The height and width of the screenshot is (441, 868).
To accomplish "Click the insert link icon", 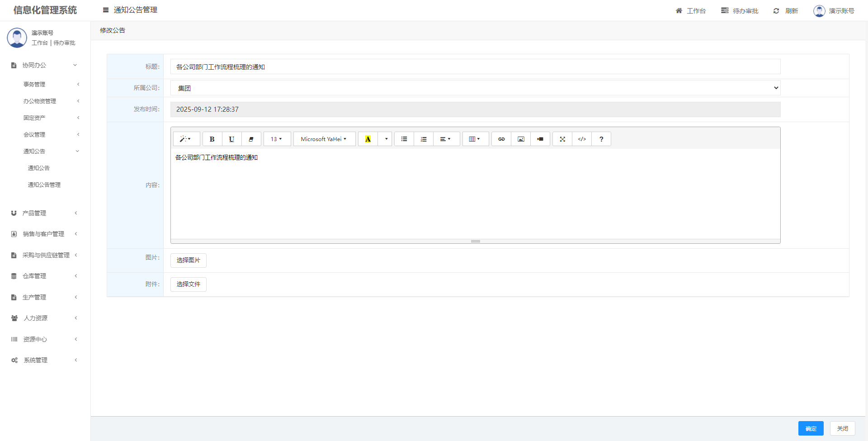I will pos(501,139).
